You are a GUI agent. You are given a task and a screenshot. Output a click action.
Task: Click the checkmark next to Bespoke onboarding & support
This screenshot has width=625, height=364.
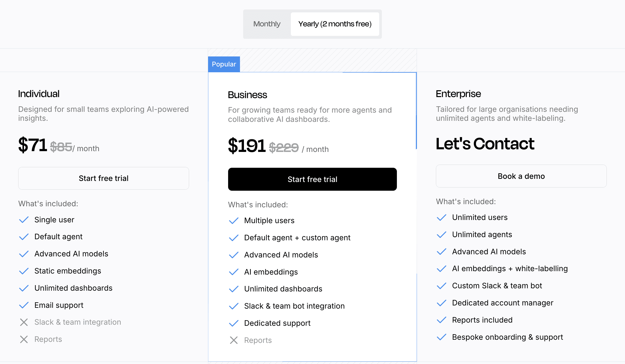(x=441, y=337)
